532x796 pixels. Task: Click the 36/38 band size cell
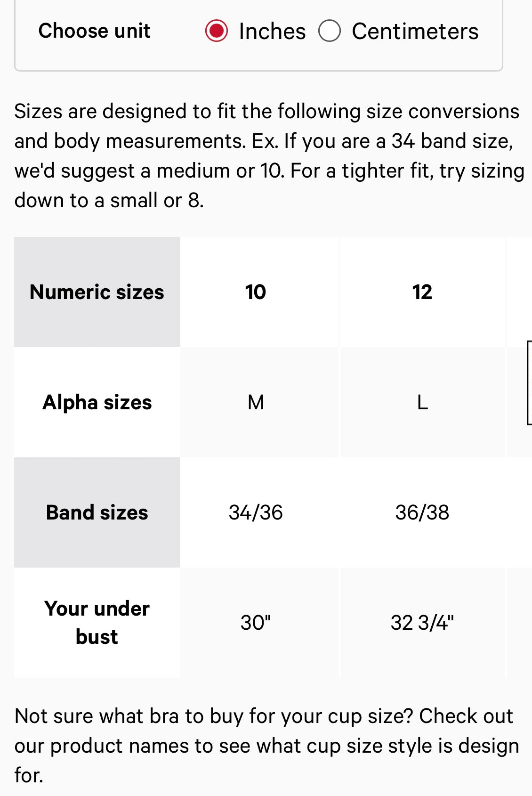422,512
